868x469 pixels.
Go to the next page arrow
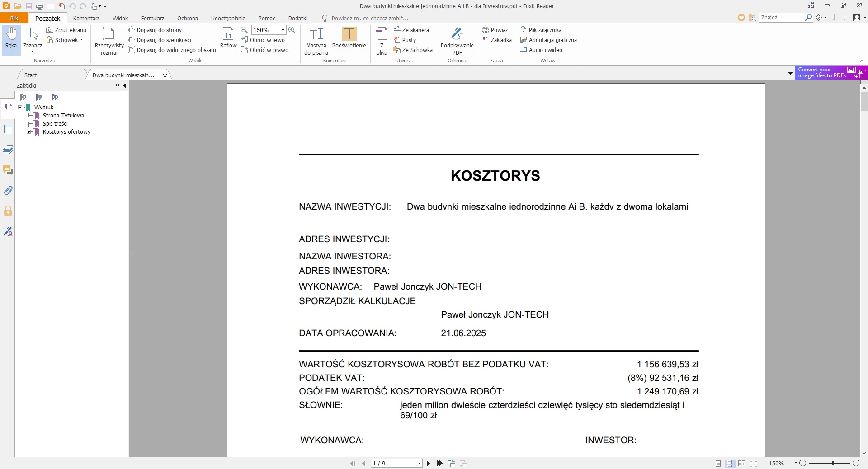coord(428,464)
